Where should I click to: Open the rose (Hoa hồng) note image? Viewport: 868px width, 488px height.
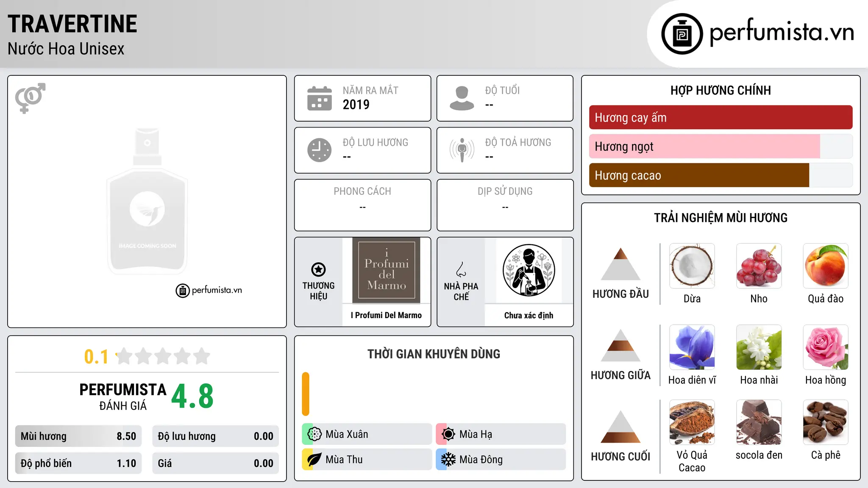(826, 347)
